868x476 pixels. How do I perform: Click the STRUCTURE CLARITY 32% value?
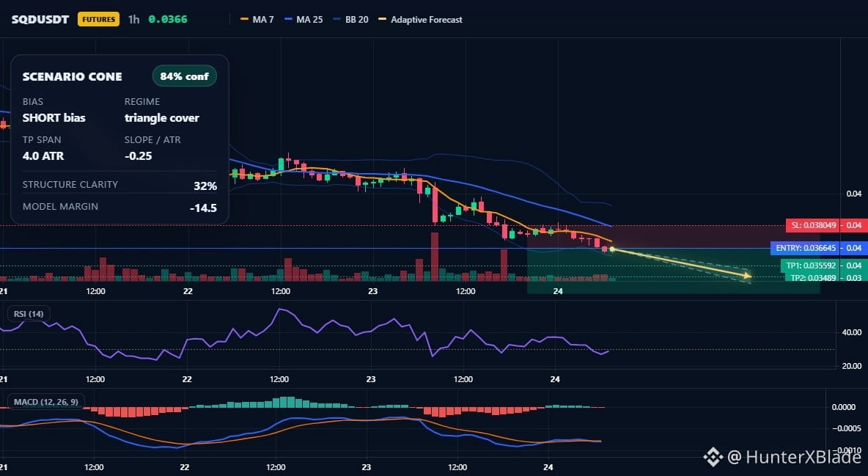[x=205, y=186]
